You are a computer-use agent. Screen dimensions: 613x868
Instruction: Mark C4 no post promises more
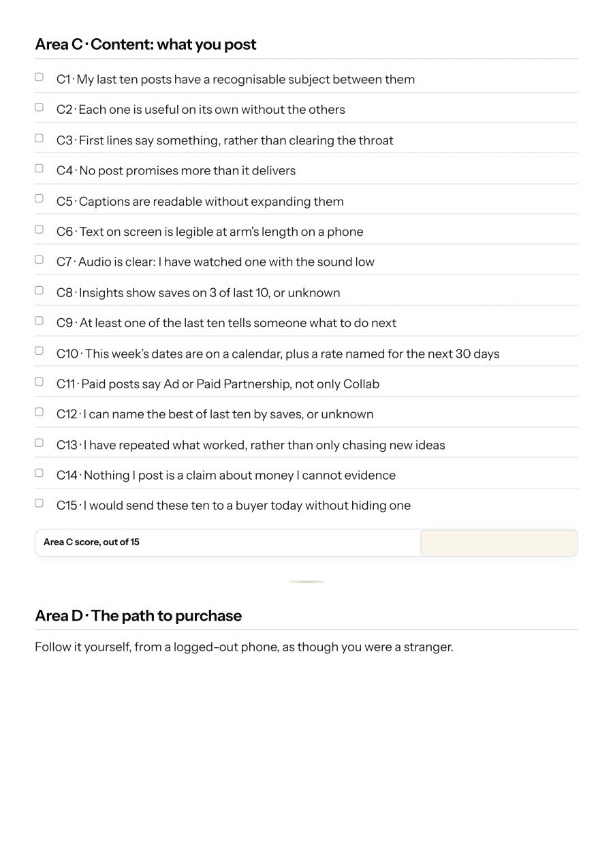pos(39,168)
